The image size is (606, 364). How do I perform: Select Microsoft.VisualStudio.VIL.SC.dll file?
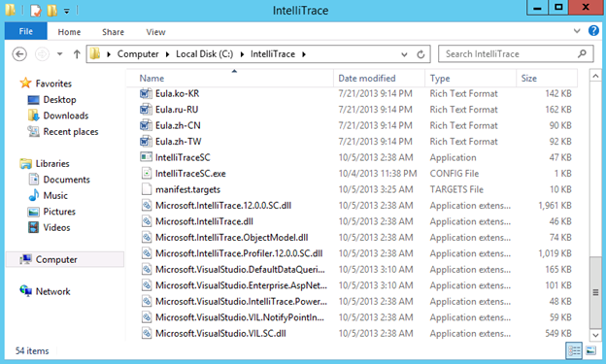coord(220,333)
